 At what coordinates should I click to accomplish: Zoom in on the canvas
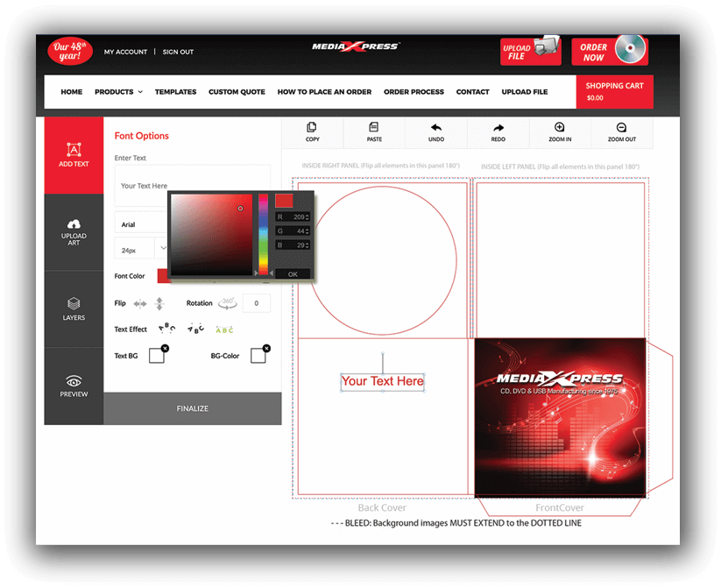point(560,128)
